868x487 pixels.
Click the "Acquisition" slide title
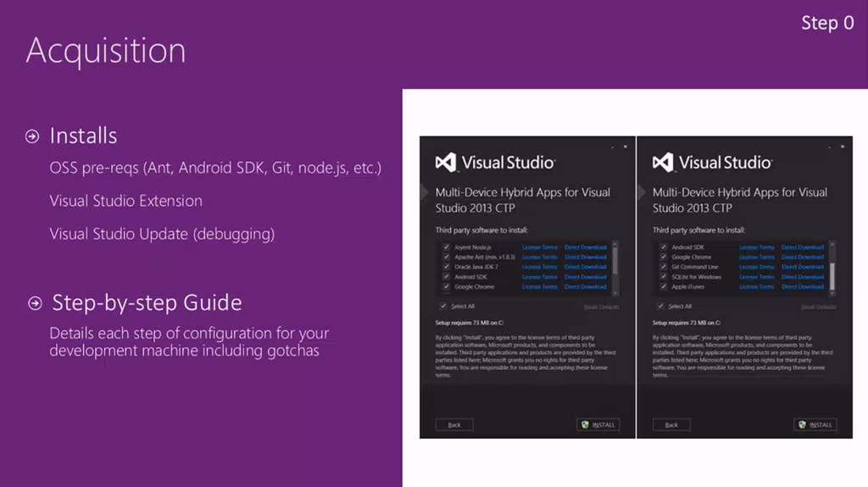click(x=106, y=51)
